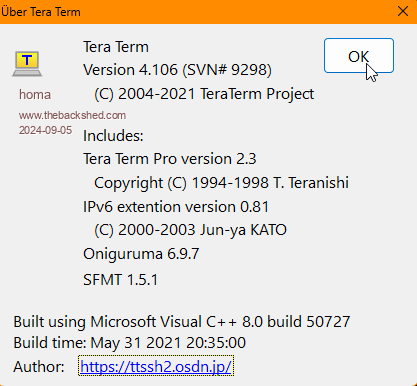Close the Über Tera Term dialog
This screenshot has width=417, height=386.
tap(403, 12)
